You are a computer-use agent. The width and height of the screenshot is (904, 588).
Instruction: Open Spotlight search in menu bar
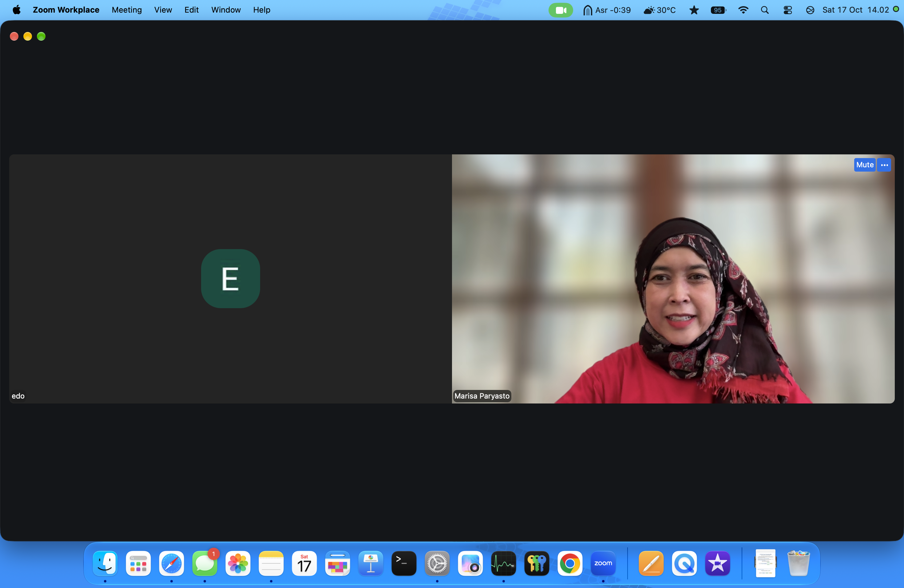click(765, 10)
